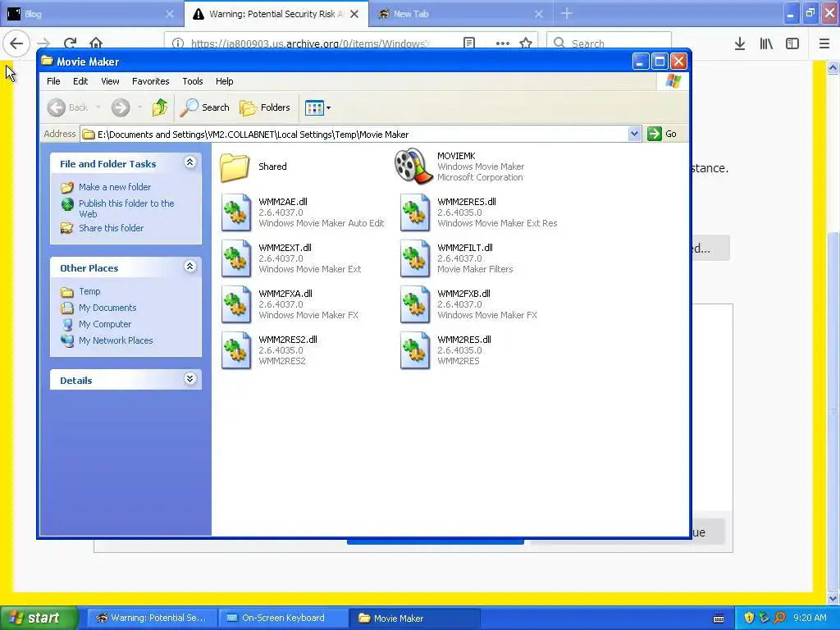Toggle reader view icon in URL bar

tap(469, 43)
